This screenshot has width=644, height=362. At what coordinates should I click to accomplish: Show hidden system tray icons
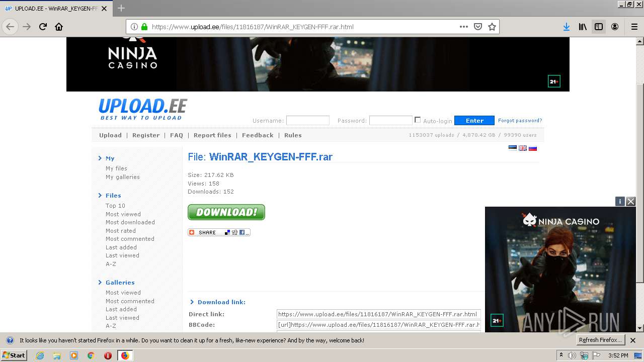click(x=561, y=355)
